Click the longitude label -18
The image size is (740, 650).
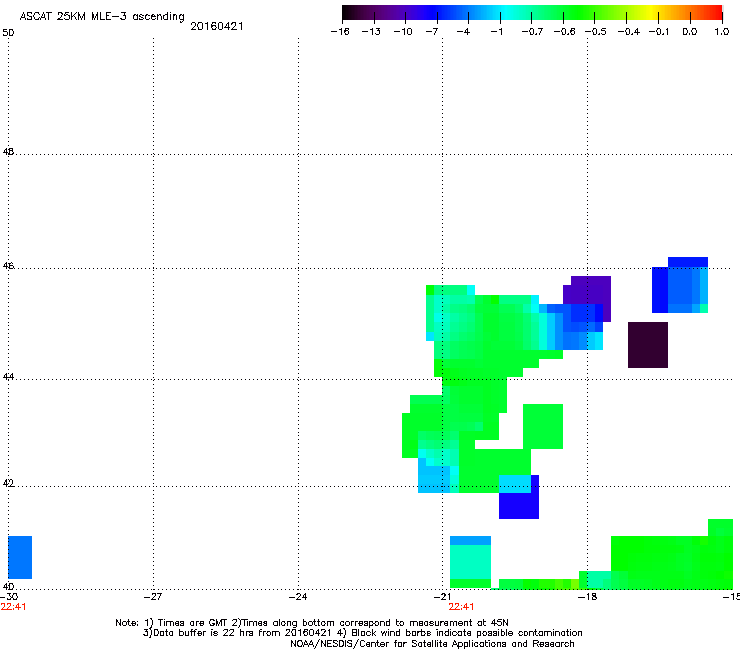tap(588, 597)
